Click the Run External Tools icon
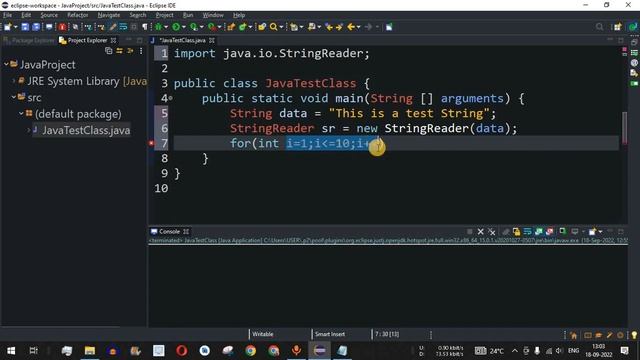This screenshot has height=360, width=640. tap(212, 27)
